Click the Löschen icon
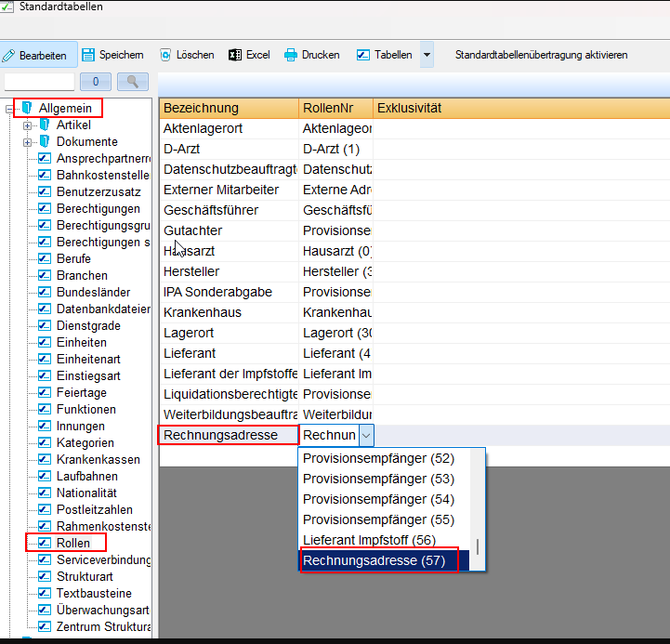This screenshot has height=644, width=670. pos(165,55)
